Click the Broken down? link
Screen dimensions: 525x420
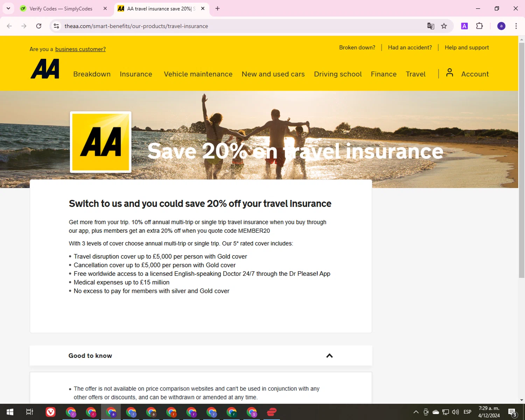[x=357, y=48]
